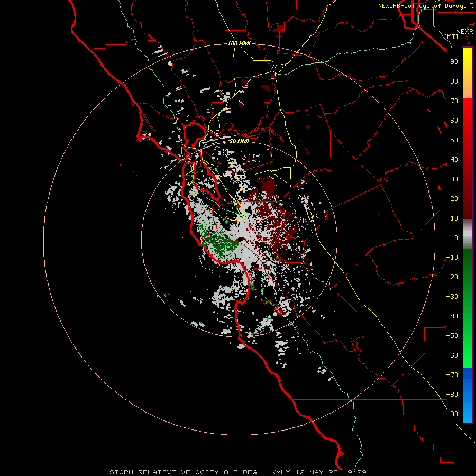Image resolution: width=476 pixels, height=476 pixels.
Task: Click the blue bottom segment of color bar
Action: 467,396
